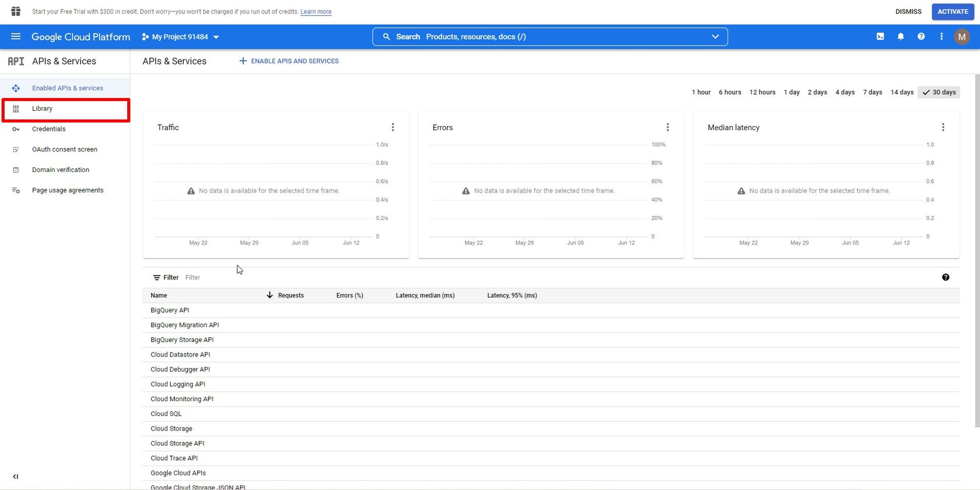Open the user account avatar
This screenshot has width=980, height=490.
[962, 37]
